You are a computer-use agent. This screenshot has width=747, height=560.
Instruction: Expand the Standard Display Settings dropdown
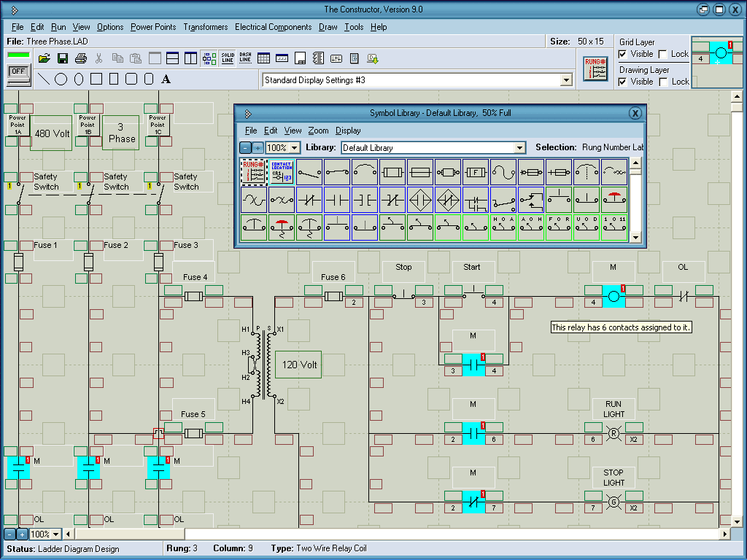point(566,80)
